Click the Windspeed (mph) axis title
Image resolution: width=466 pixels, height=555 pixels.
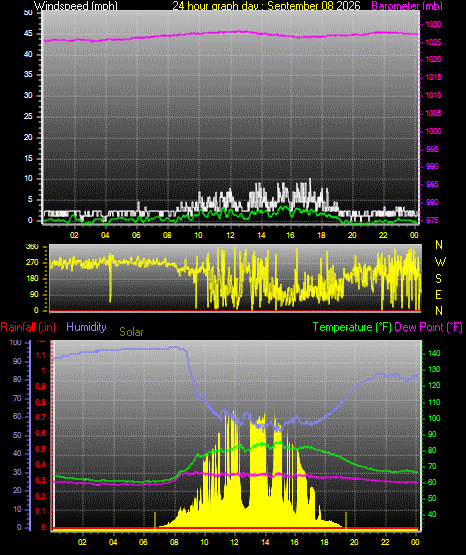[75, 6]
